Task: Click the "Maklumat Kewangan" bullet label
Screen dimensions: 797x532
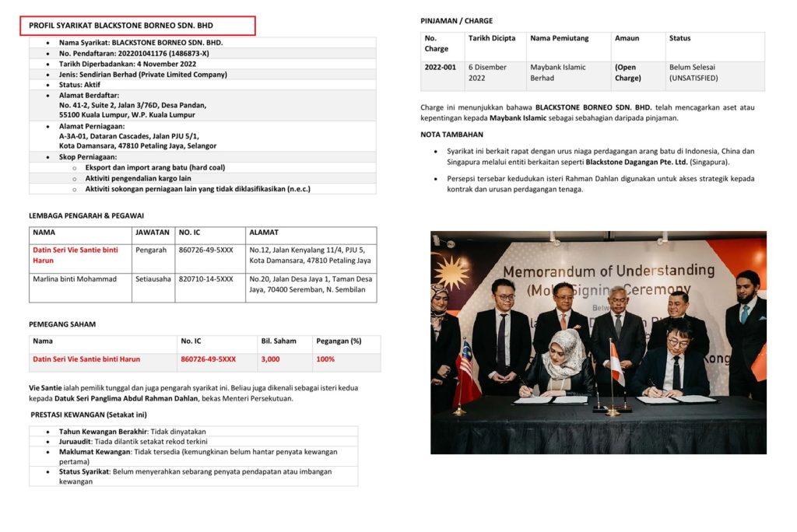Action: [x=94, y=452]
